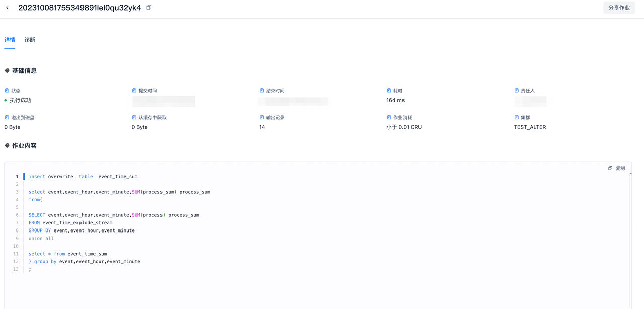The height and width of the screenshot is (309, 644).
Task: Click the 作业消耗 field icon
Action: [389, 117]
